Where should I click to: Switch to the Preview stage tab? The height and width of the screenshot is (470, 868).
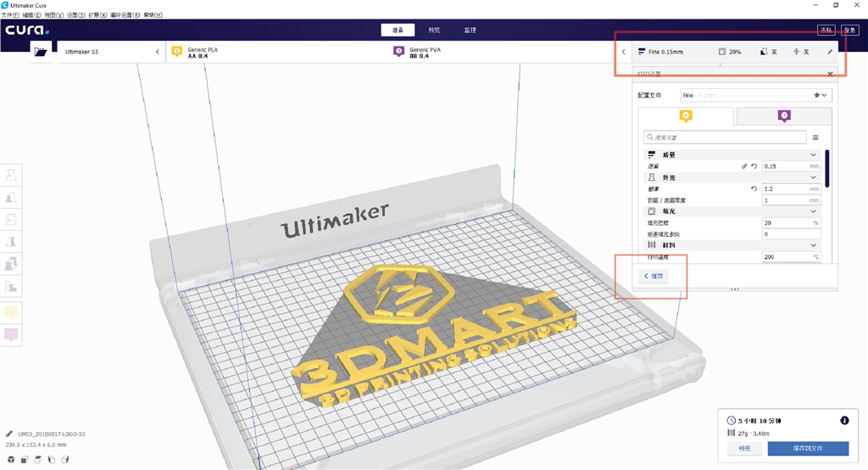pos(434,30)
